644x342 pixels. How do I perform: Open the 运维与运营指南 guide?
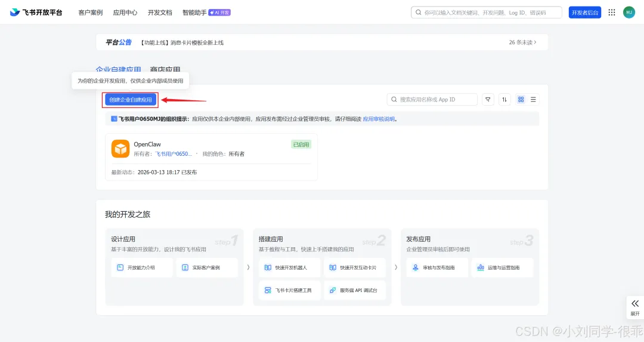(x=502, y=267)
